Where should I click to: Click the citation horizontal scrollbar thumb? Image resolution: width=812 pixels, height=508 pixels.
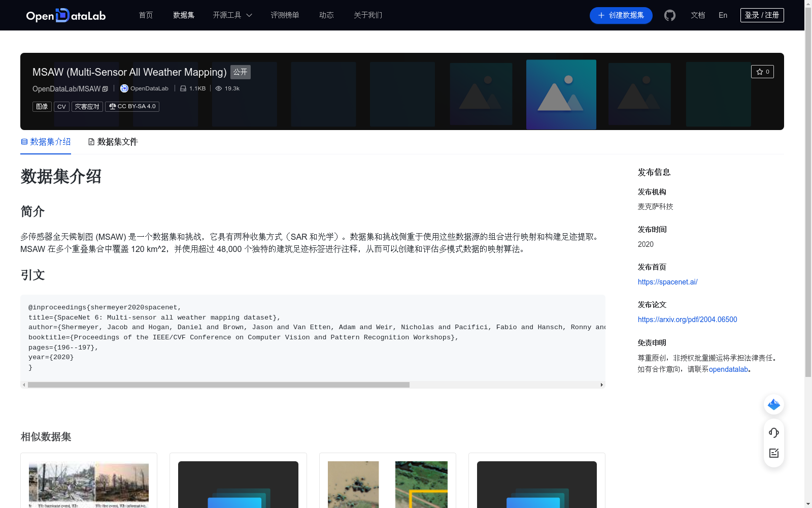219,385
